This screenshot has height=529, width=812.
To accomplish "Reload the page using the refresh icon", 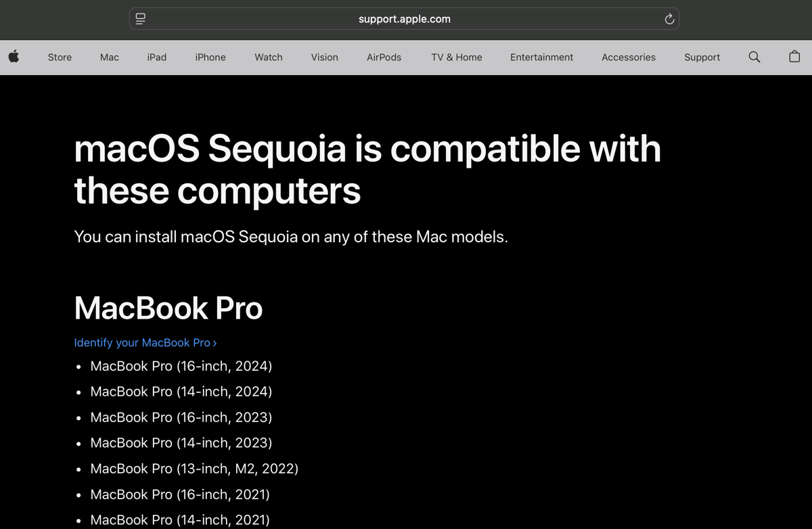I will (669, 19).
